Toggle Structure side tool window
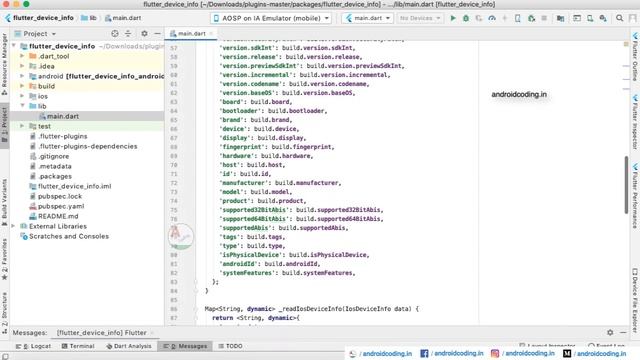640x360 pixels. point(4,313)
